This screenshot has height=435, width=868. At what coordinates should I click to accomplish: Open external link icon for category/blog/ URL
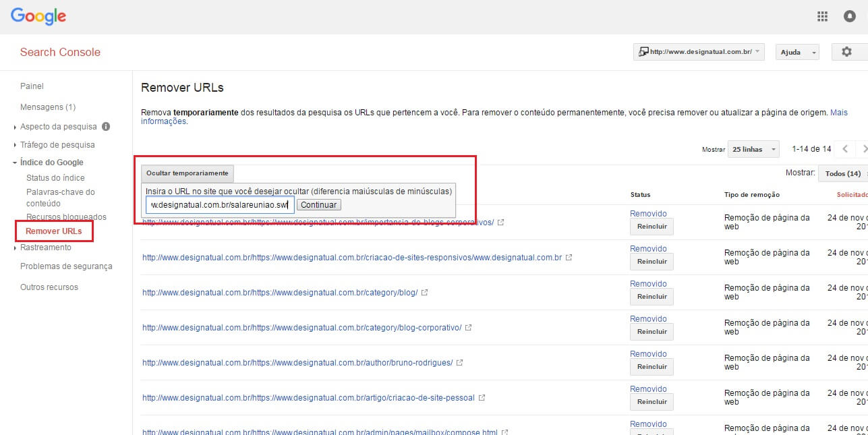point(424,293)
